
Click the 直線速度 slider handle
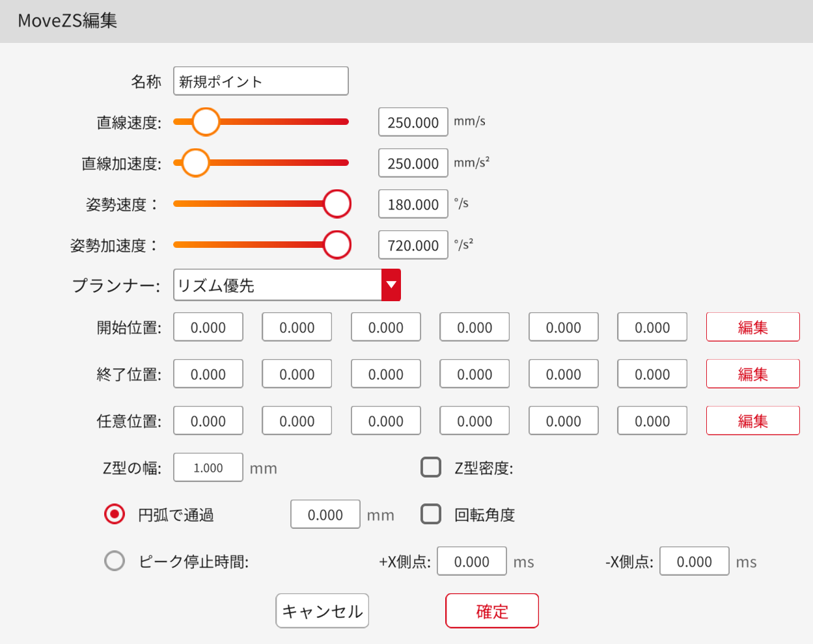(x=206, y=122)
